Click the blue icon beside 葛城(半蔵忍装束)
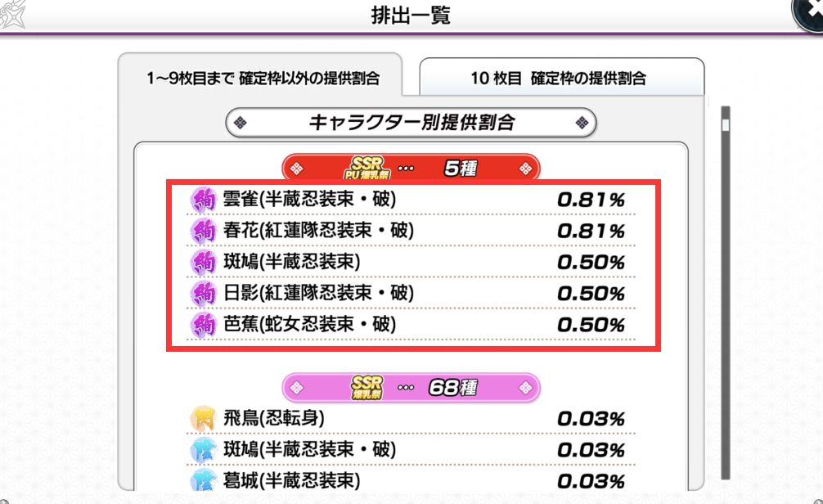The image size is (823, 504). tap(203, 480)
